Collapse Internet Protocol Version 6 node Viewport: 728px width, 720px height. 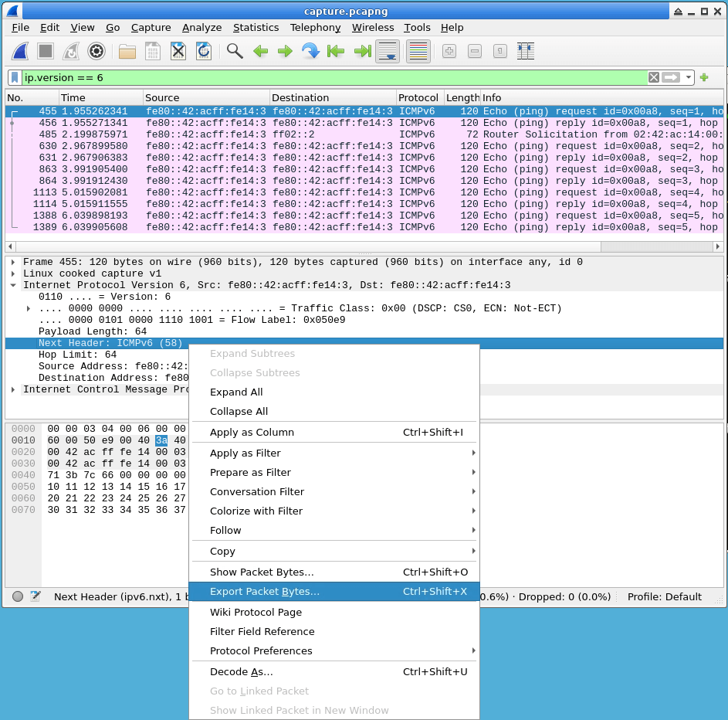click(13, 285)
